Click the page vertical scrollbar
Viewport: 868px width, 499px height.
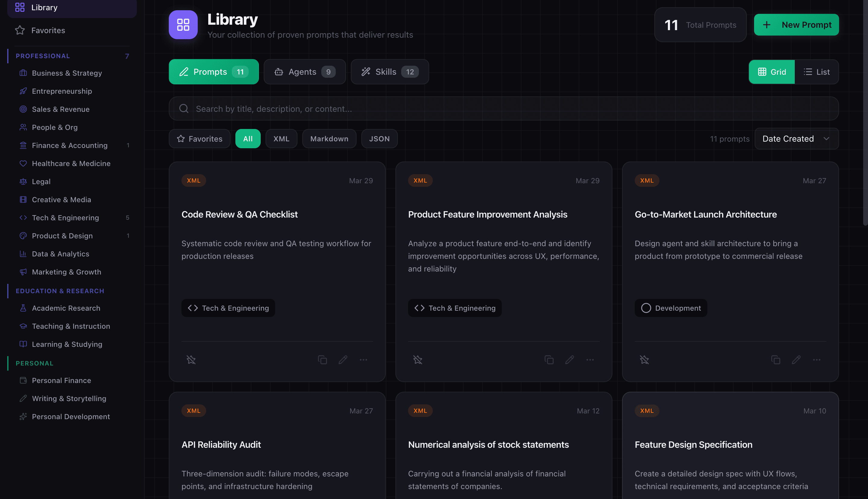coord(865,113)
